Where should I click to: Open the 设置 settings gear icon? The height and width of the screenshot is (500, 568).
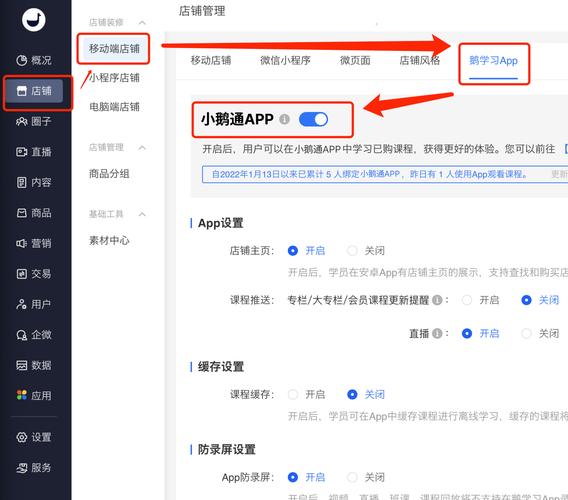point(22,437)
